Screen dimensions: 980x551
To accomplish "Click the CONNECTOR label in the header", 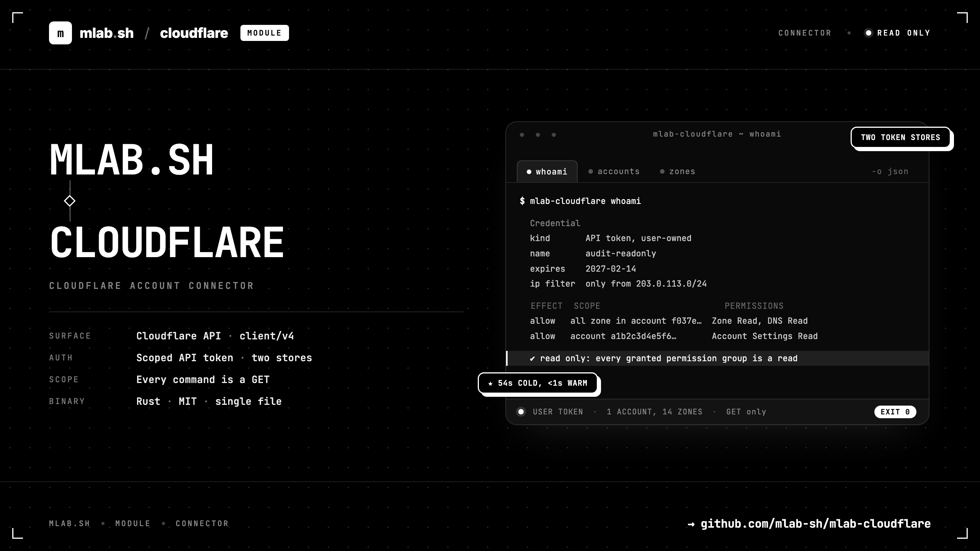I will pos(805,33).
